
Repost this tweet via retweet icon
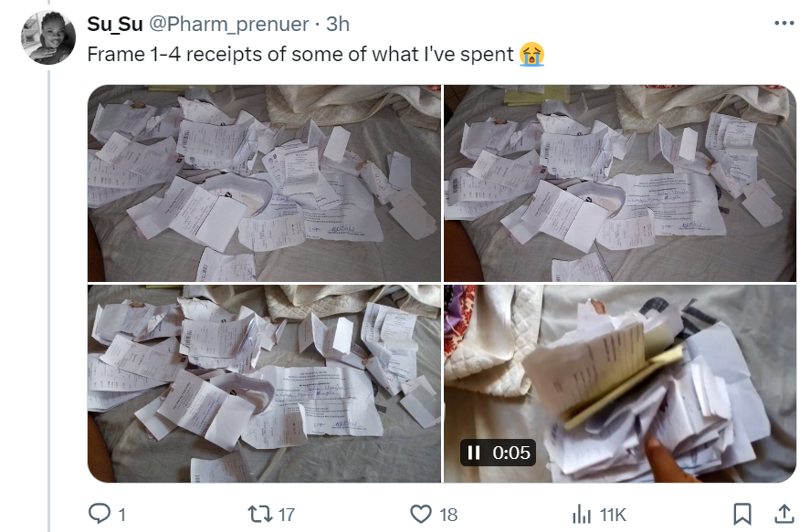[x=258, y=514]
